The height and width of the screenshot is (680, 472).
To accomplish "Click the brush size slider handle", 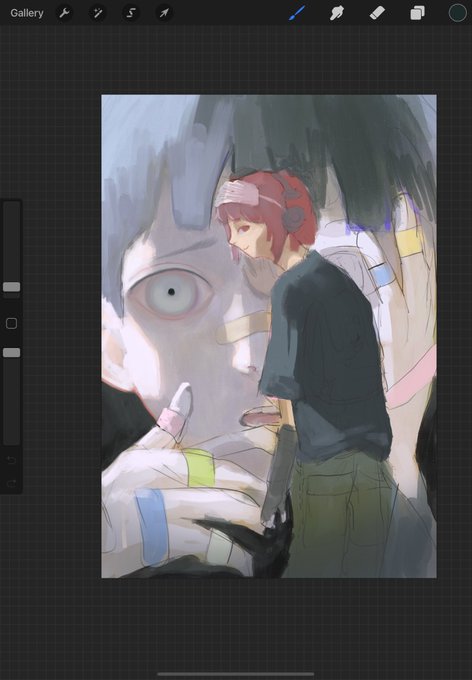I will click(11, 287).
